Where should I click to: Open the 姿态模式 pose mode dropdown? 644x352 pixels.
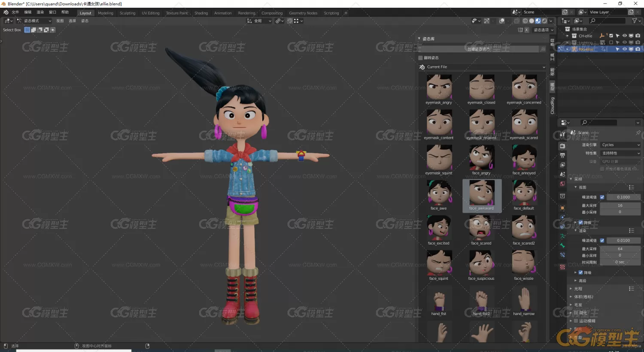34,21
